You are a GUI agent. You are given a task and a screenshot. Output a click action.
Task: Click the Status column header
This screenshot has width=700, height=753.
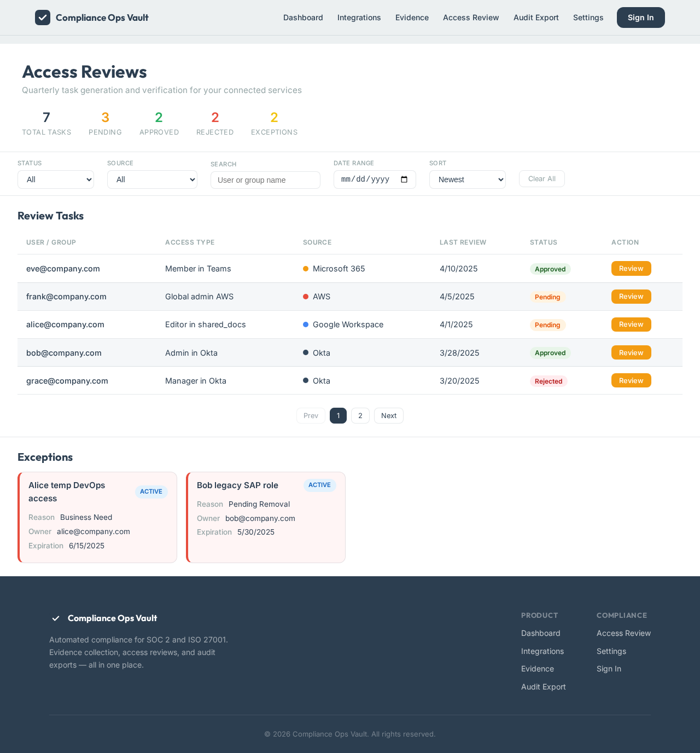click(544, 242)
